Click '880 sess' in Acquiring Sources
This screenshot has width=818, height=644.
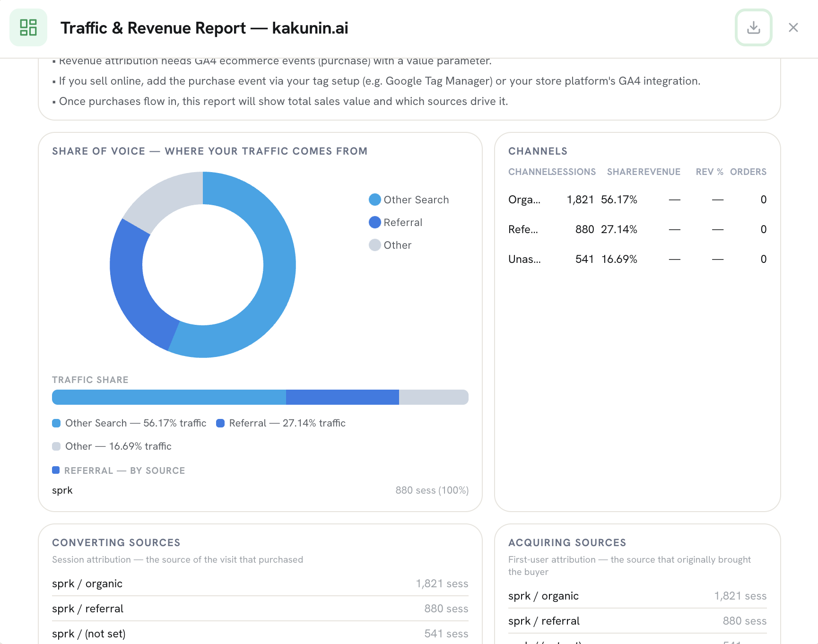click(x=745, y=621)
